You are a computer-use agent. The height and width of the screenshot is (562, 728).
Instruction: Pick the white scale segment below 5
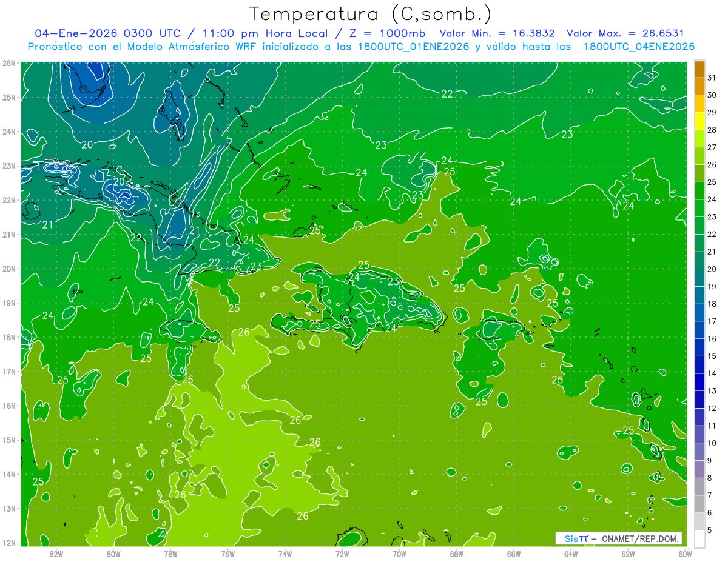click(x=699, y=538)
